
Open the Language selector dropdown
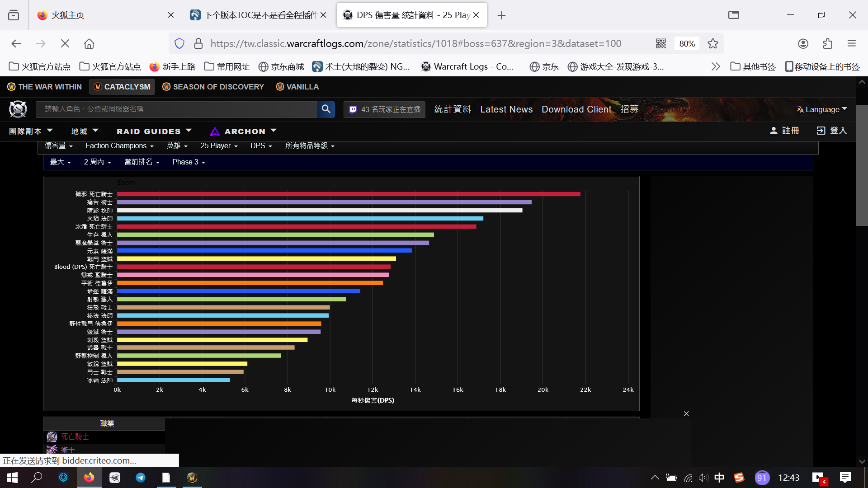(x=821, y=109)
